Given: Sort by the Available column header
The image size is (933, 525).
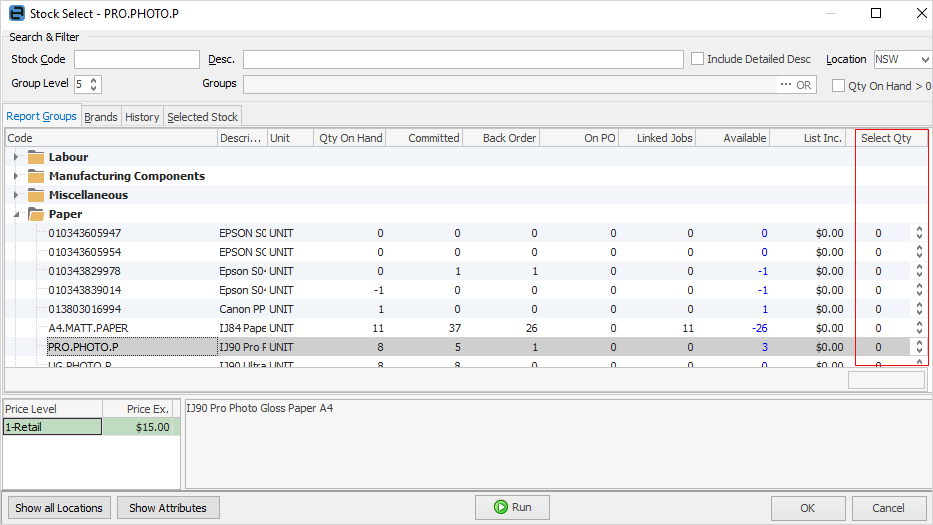Looking at the screenshot, I should coord(732,138).
